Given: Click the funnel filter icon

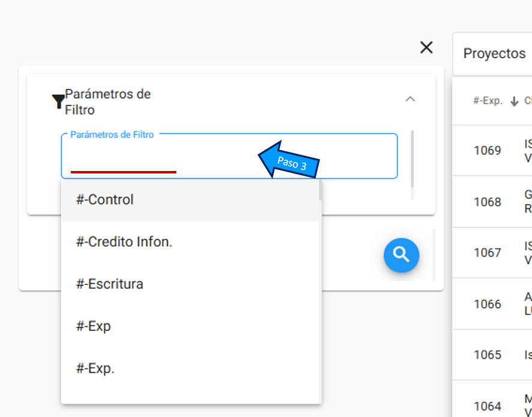Looking at the screenshot, I should 58,101.
